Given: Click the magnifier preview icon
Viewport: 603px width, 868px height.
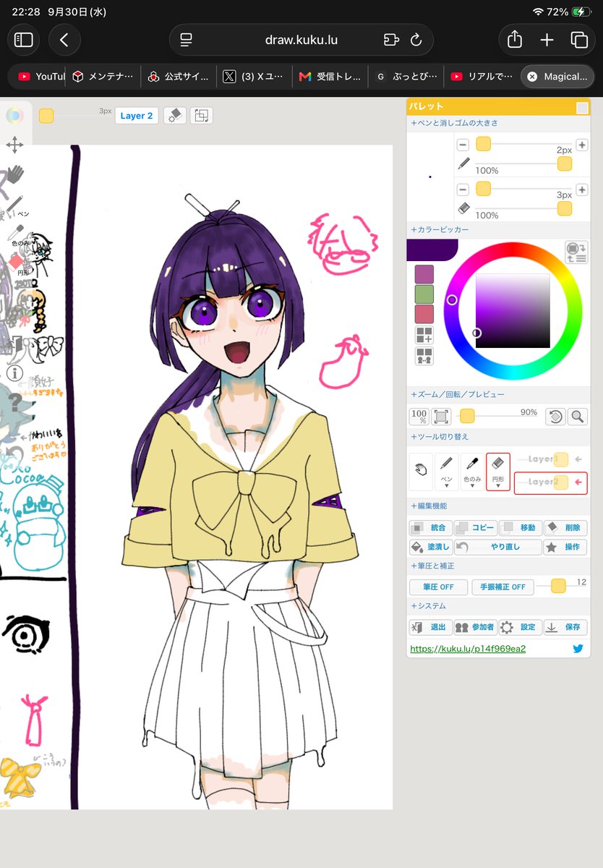Looking at the screenshot, I should click(x=577, y=416).
